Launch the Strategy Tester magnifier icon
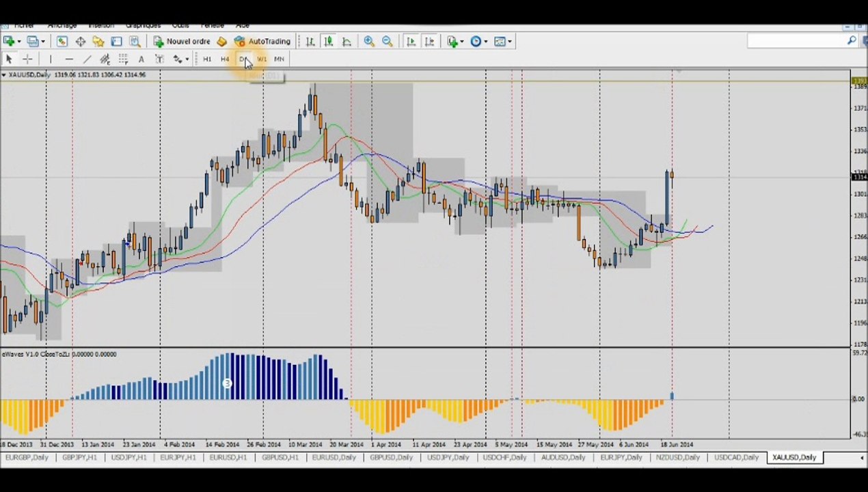This screenshot has height=492, width=868. (135, 42)
